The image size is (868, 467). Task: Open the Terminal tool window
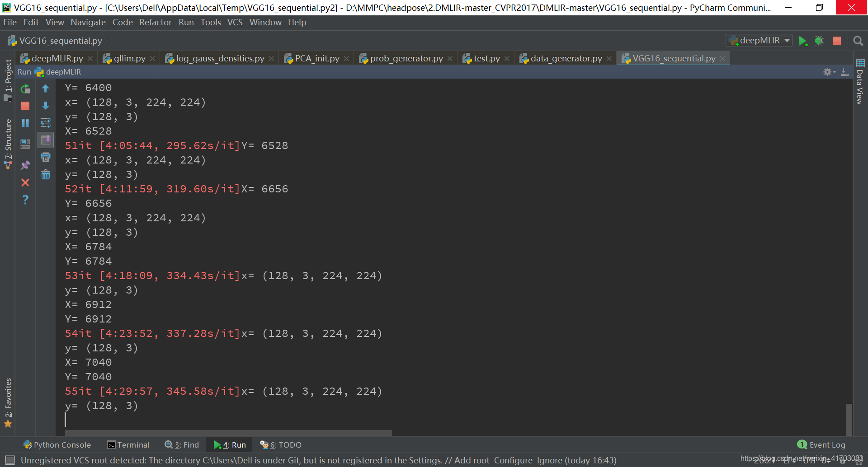[x=128, y=445]
